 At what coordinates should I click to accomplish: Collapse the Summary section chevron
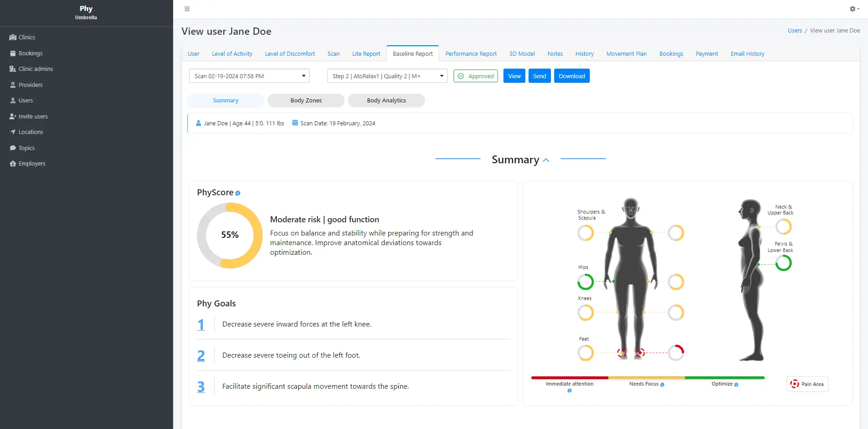(546, 160)
